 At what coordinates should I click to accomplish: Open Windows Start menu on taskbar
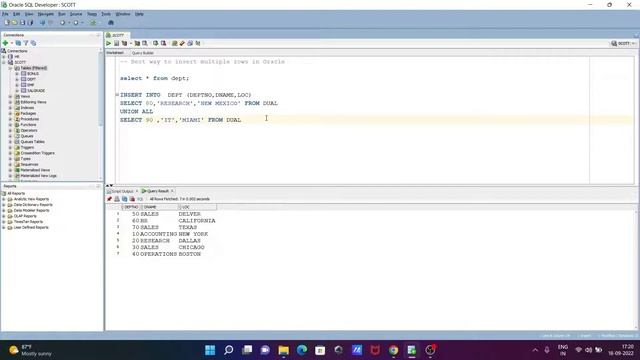pos(210,350)
